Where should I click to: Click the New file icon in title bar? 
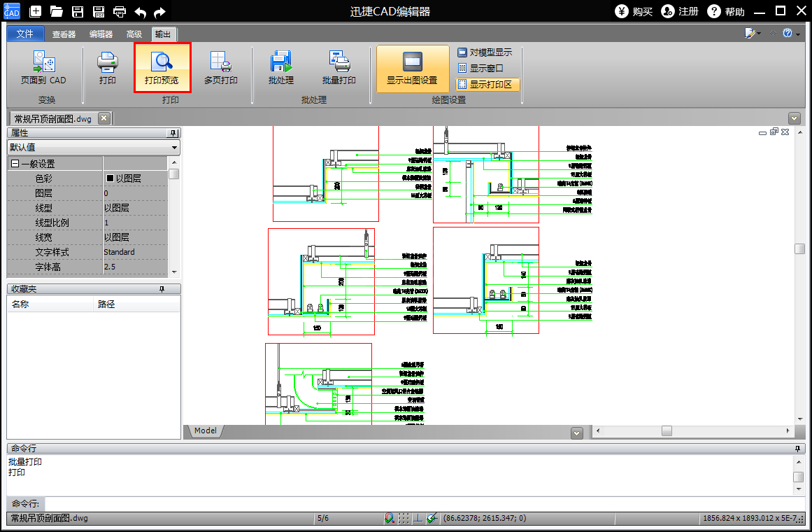click(35, 11)
